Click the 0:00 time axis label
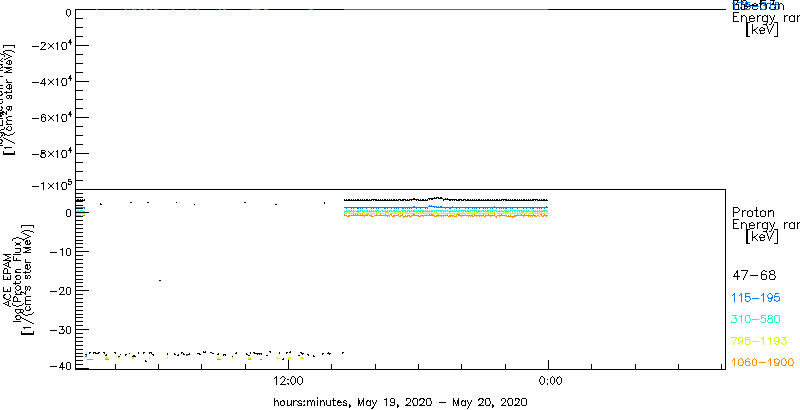The image size is (800, 410). tap(550, 379)
